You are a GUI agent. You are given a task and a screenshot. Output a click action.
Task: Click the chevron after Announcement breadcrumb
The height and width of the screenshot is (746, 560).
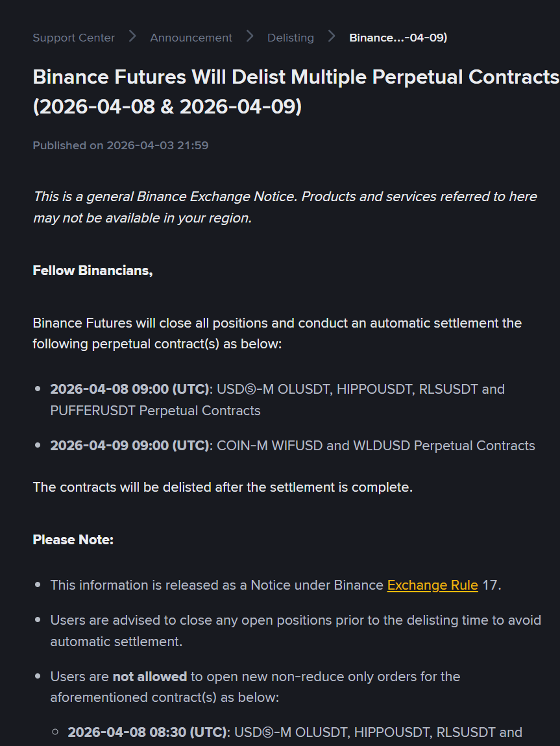(x=250, y=36)
